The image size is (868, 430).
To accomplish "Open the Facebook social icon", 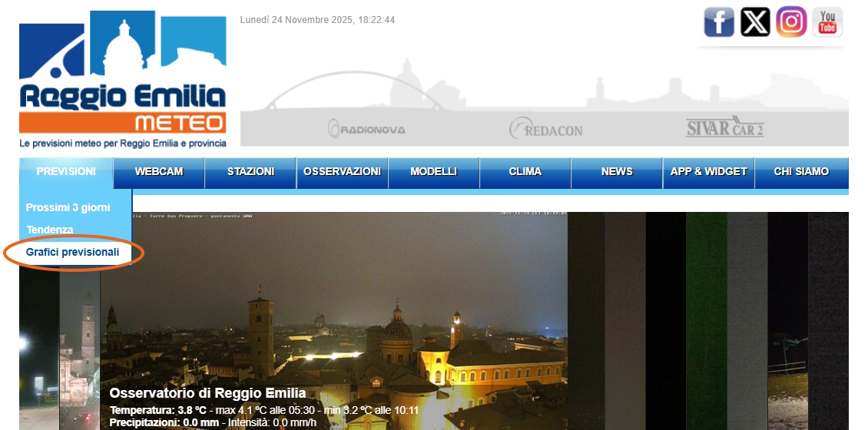I will click(x=719, y=22).
